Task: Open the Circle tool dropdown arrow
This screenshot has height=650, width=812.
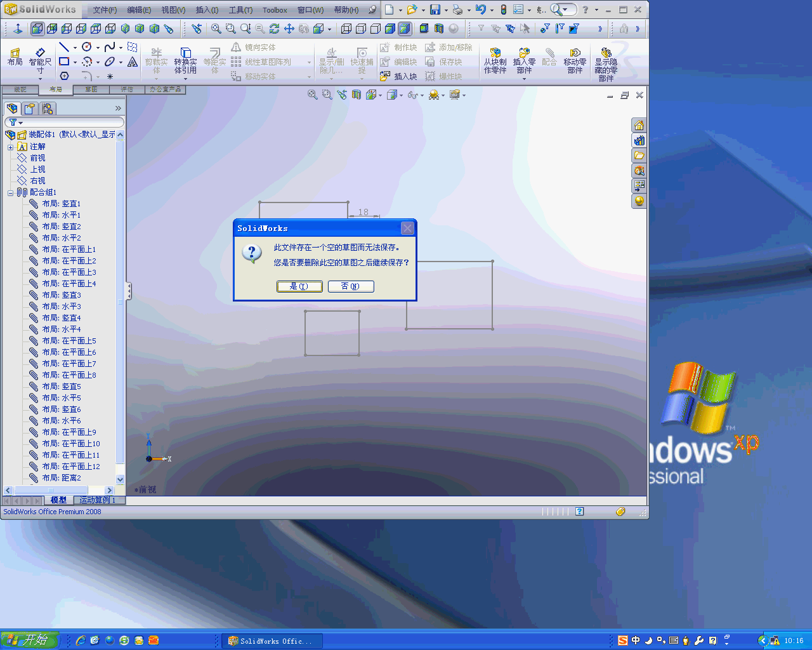Action: click(x=98, y=48)
